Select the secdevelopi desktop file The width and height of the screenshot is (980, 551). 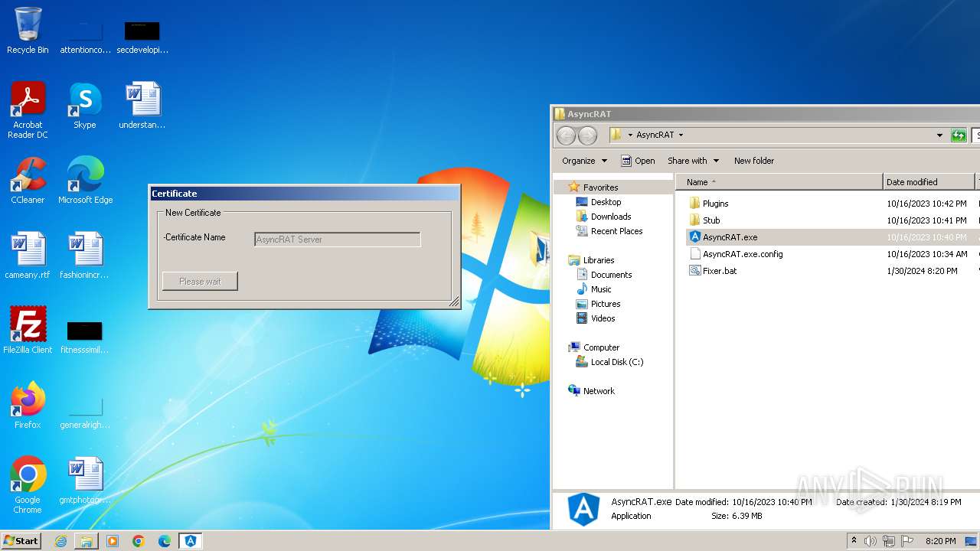tap(142, 37)
